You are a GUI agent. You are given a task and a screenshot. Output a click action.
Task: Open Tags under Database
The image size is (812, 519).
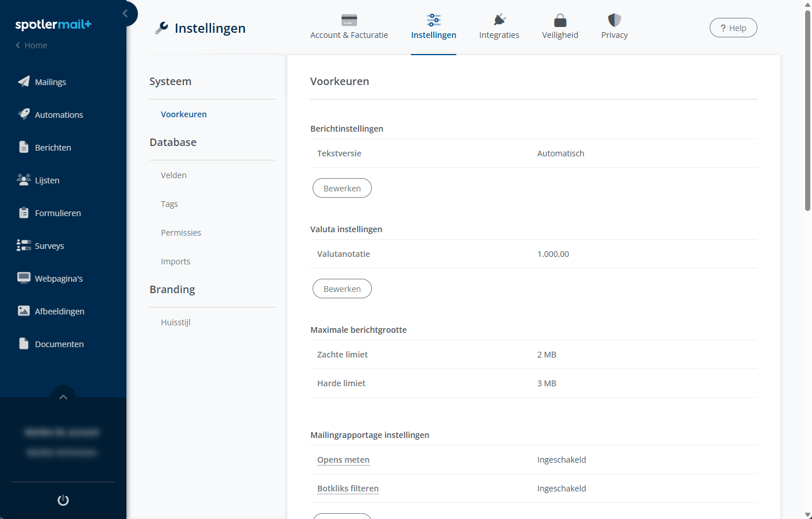pos(170,204)
